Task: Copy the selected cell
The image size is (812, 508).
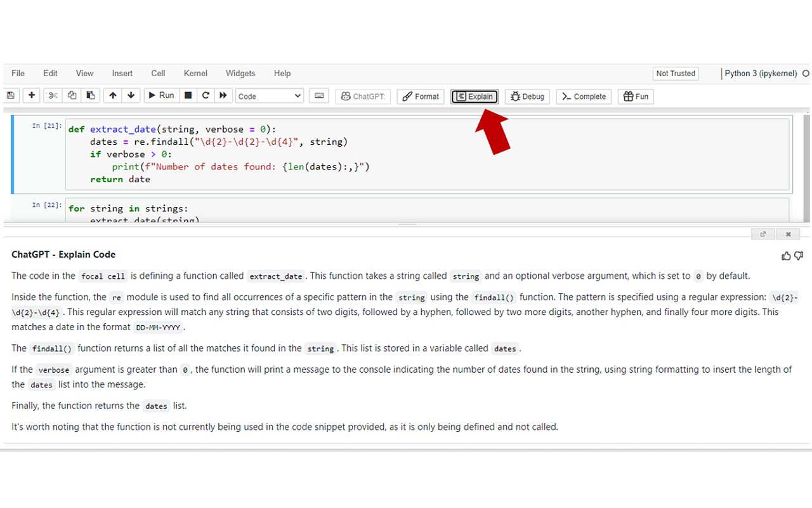Action: click(70, 96)
